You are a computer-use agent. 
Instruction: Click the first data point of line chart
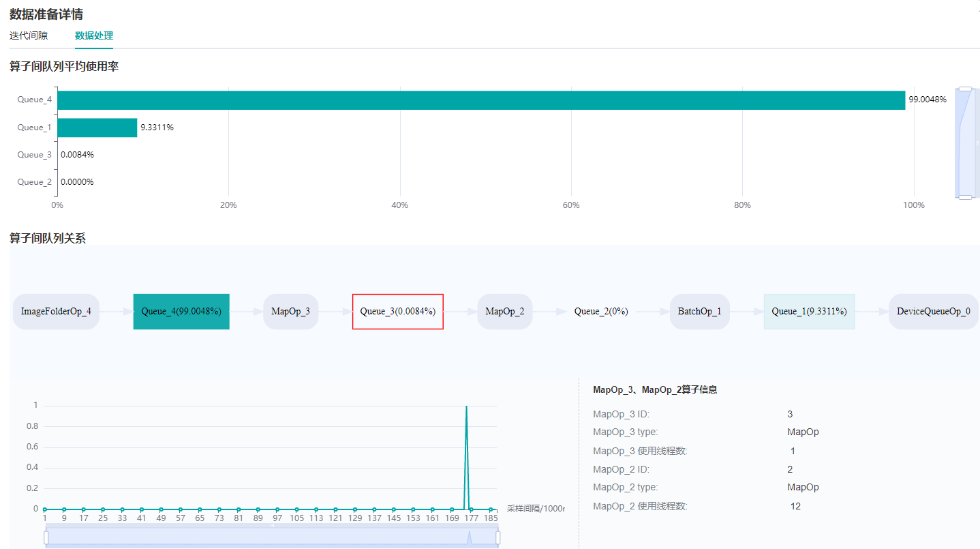point(44,509)
